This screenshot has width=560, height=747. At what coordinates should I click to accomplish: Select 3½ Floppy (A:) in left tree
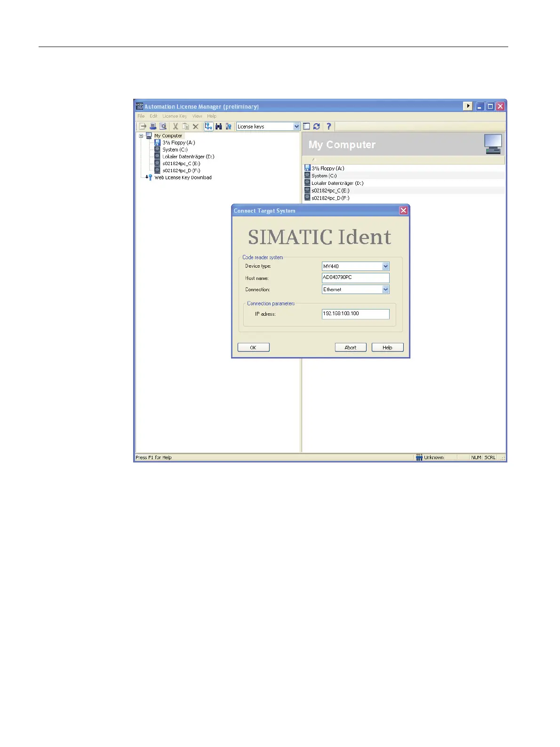click(x=179, y=143)
